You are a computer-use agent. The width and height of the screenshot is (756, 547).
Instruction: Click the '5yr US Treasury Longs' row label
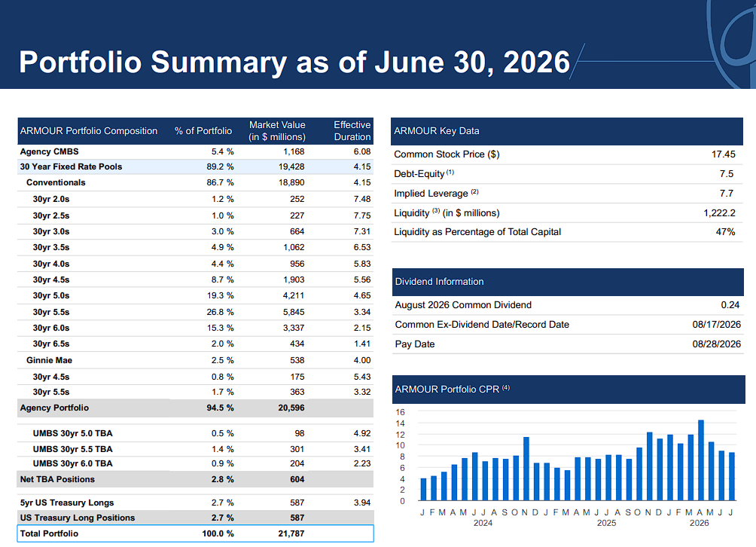67,503
